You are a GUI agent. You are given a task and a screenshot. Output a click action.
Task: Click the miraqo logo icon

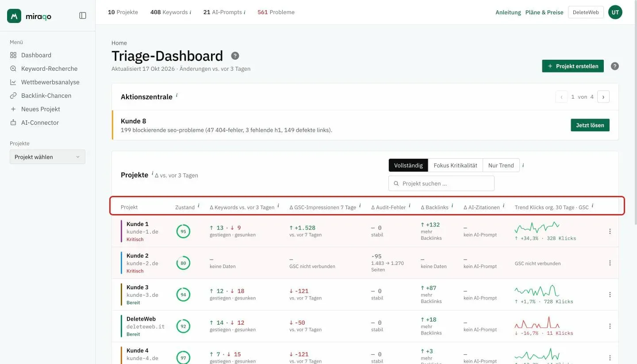(x=14, y=16)
